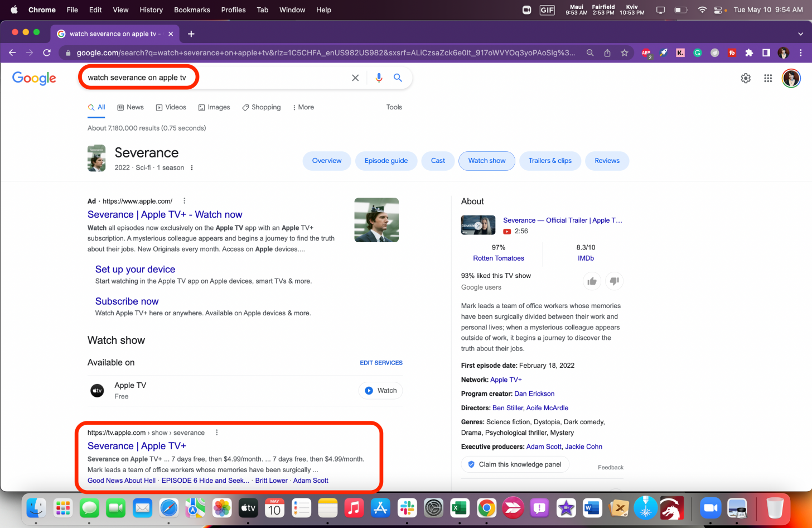Click the Chrome address bar URL
Screen dimensions: 812x528
click(x=326, y=52)
